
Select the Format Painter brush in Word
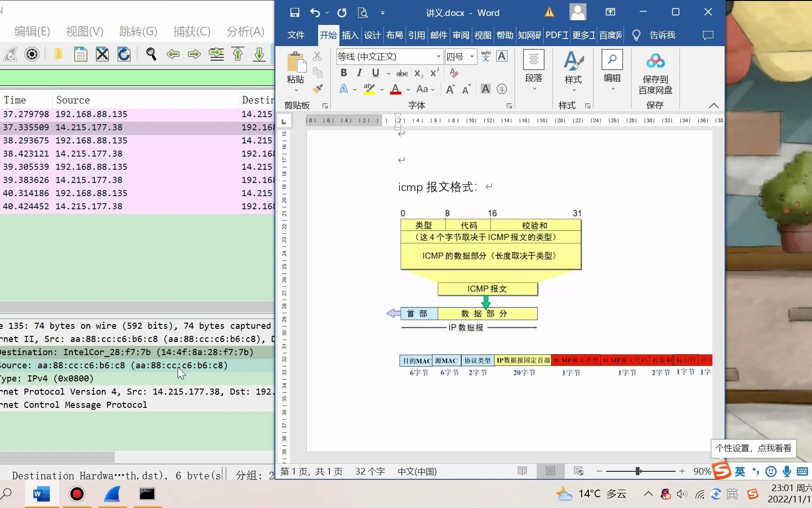tap(318, 89)
